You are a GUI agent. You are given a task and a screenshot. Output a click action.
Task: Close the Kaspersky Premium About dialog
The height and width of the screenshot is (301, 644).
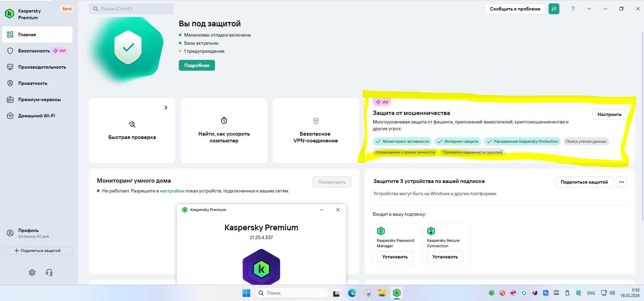click(x=338, y=210)
